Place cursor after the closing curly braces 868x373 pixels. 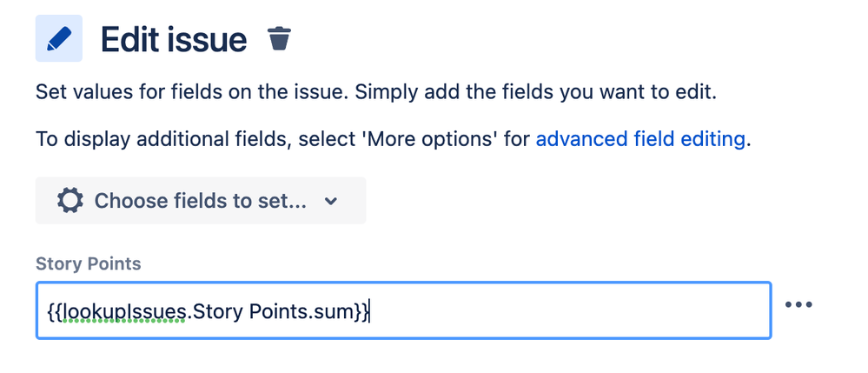point(370,312)
